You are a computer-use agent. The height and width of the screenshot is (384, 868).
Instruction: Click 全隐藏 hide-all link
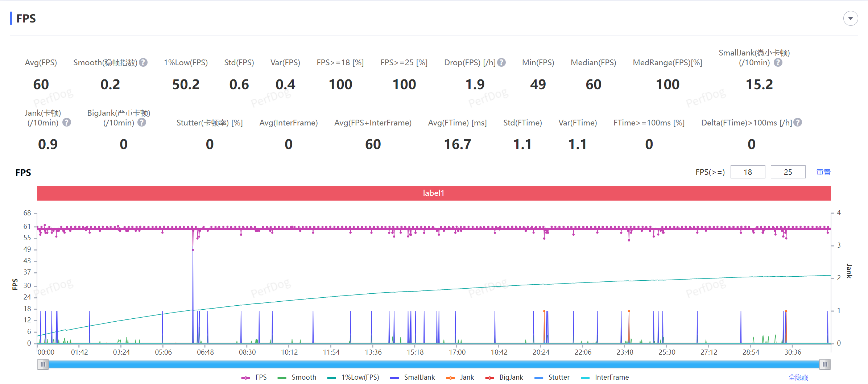[x=798, y=377]
